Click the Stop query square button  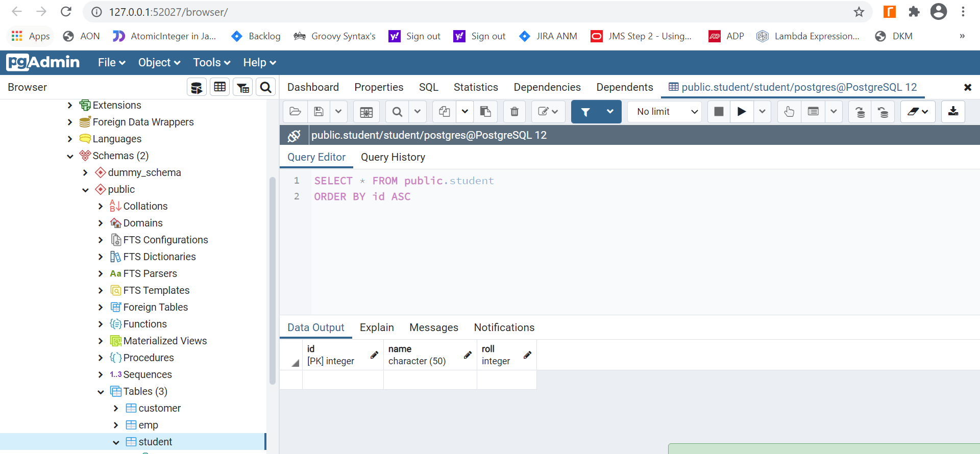click(719, 112)
